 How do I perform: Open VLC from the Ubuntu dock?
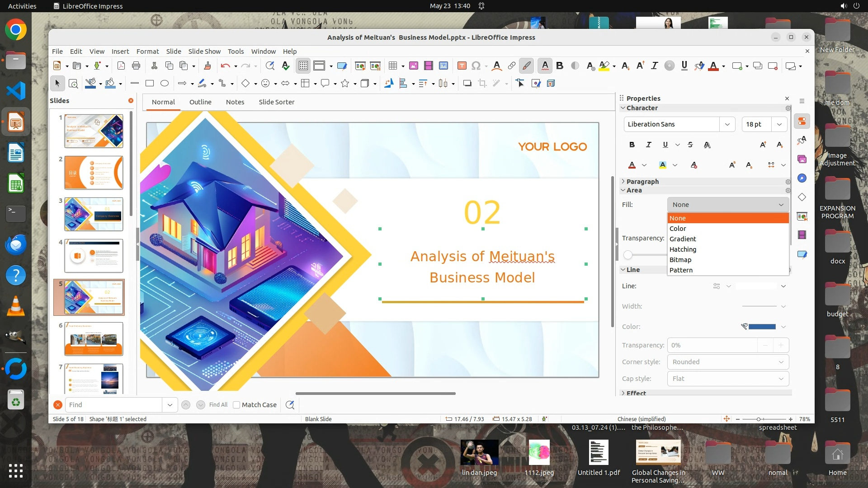(x=16, y=306)
